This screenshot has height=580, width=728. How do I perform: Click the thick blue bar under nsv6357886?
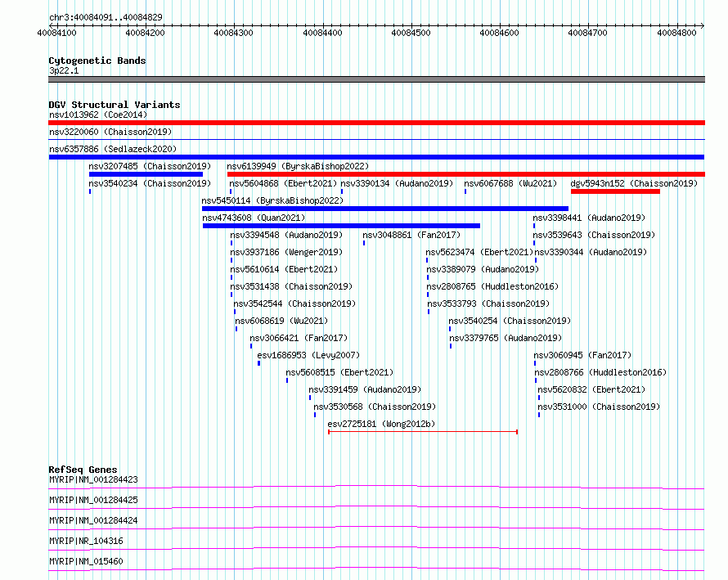click(376, 157)
